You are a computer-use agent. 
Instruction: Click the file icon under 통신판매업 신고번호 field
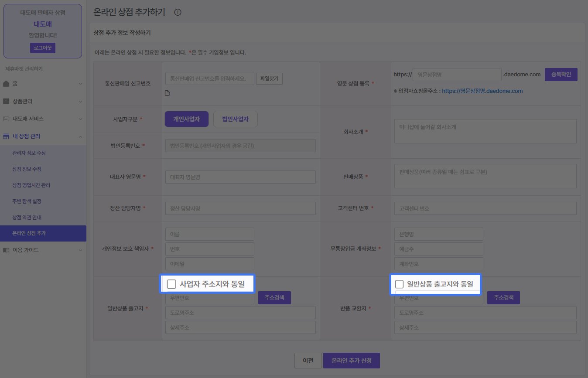click(x=167, y=93)
